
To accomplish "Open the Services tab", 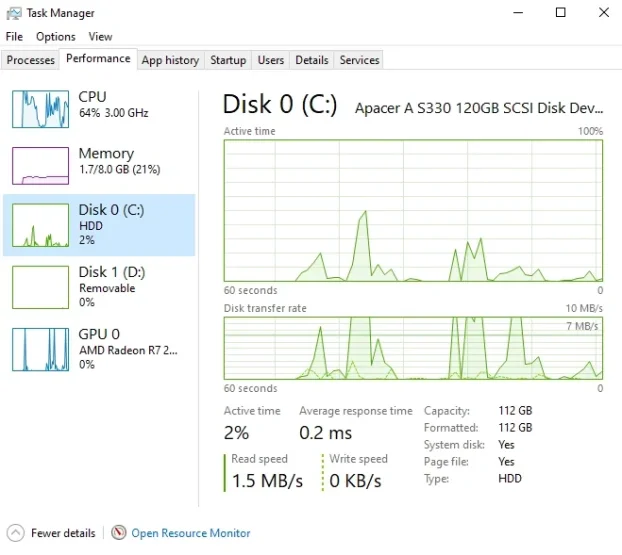I will pyautogui.click(x=359, y=60).
